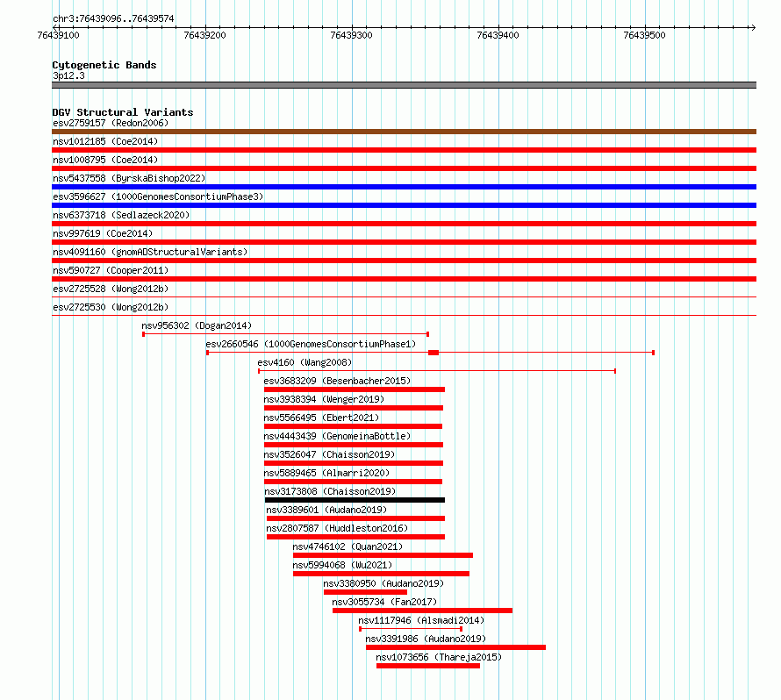Click ruler position 76439400
781x700 pixels.
498,35
